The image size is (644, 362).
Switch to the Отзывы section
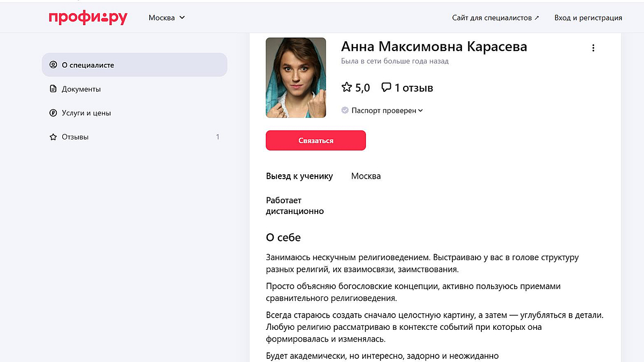pyautogui.click(x=75, y=137)
